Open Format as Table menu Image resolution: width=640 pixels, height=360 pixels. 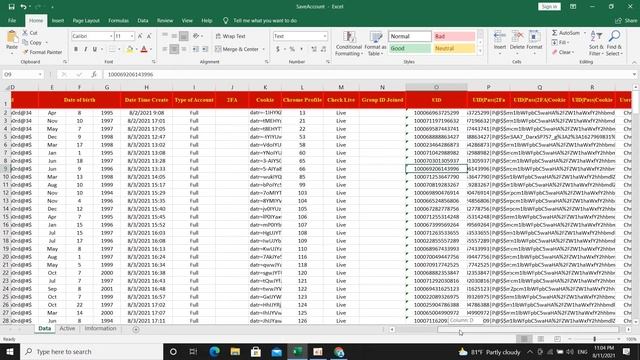[x=376, y=43]
